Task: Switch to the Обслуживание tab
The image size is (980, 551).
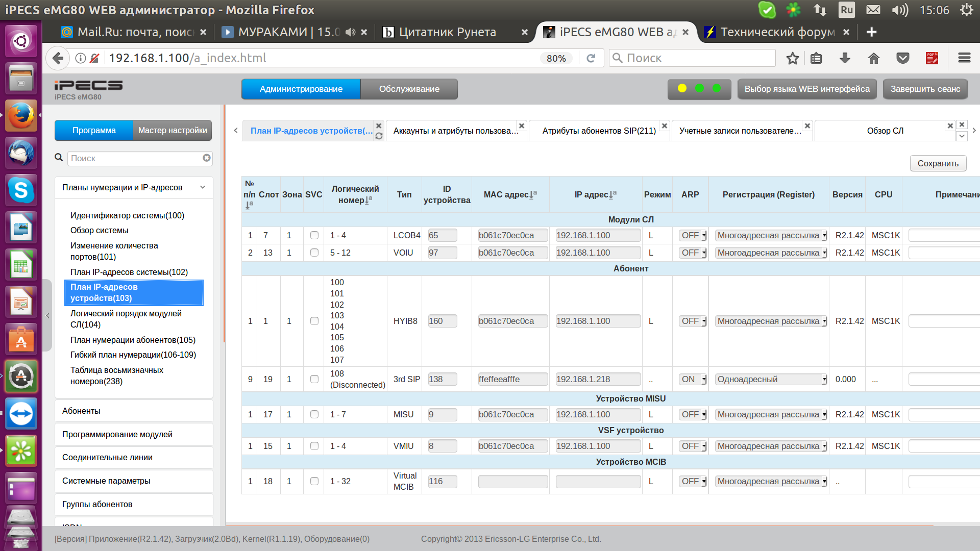Action: (x=409, y=89)
